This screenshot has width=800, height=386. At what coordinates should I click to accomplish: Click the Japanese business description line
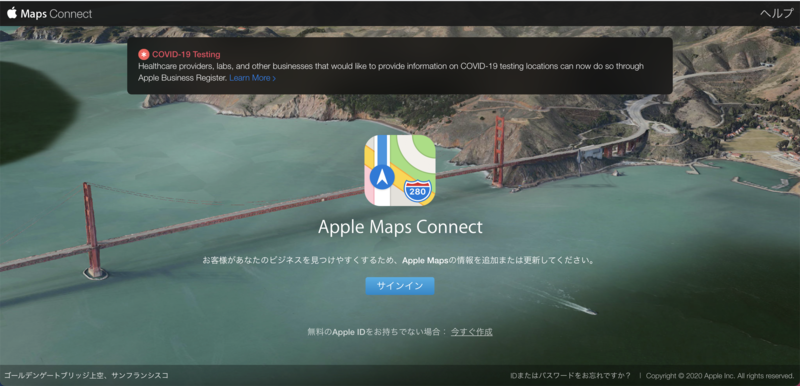400,261
